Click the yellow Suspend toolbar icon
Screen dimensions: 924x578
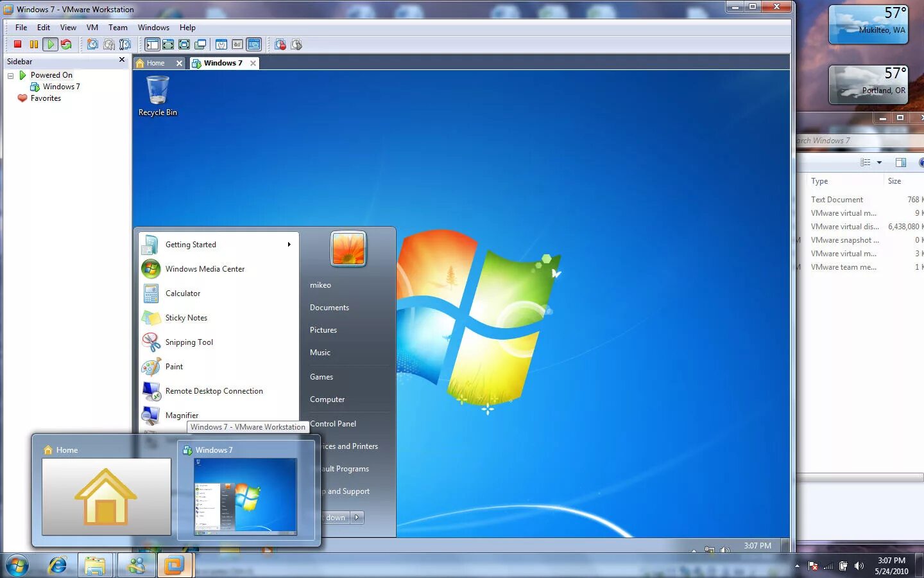[34, 44]
